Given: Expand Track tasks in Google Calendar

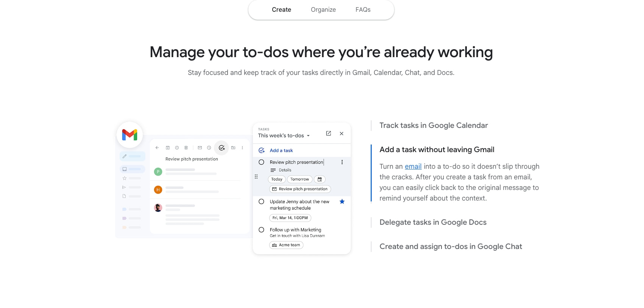Looking at the screenshot, I should (433, 126).
